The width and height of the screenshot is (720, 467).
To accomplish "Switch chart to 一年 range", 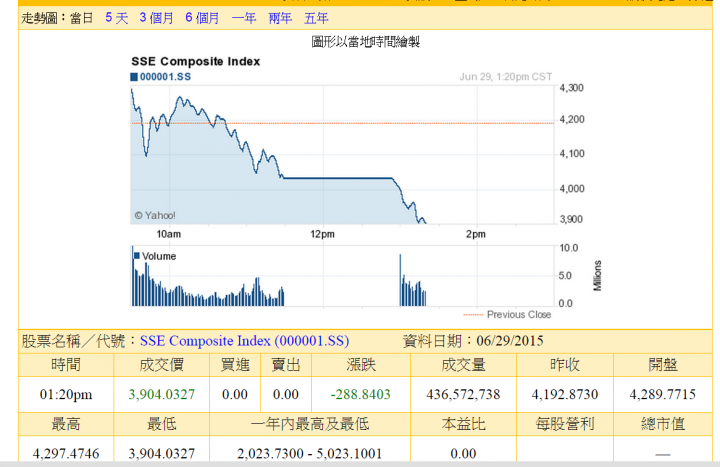I will [244, 18].
